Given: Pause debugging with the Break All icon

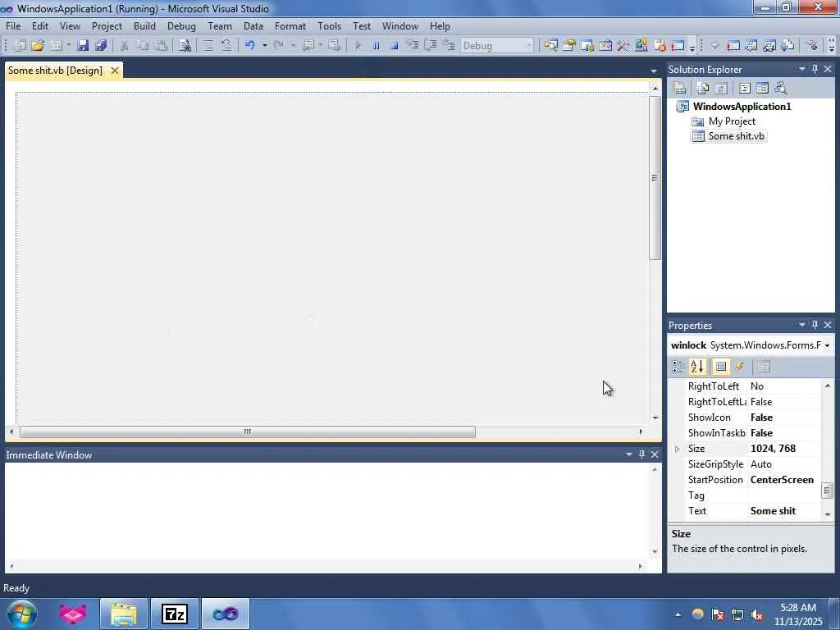Looking at the screenshot, I should click(x=376, y=46).
